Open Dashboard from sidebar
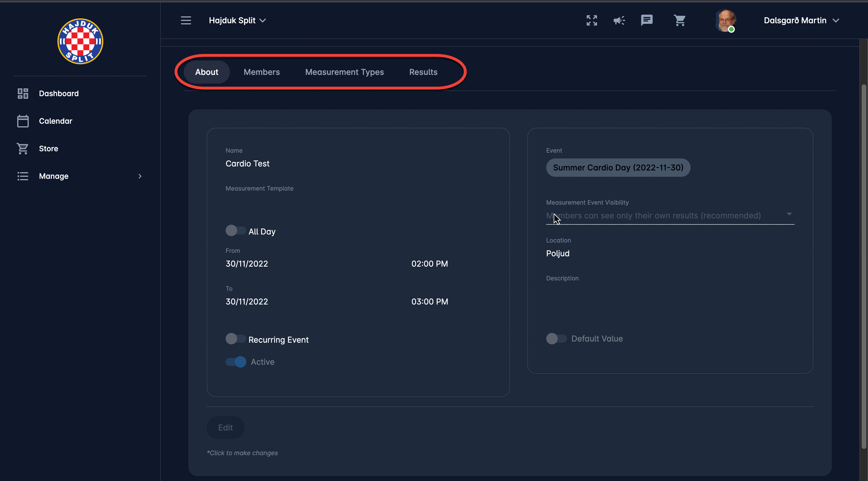Viewport: 868px width, 481px height. click(59, 93)
